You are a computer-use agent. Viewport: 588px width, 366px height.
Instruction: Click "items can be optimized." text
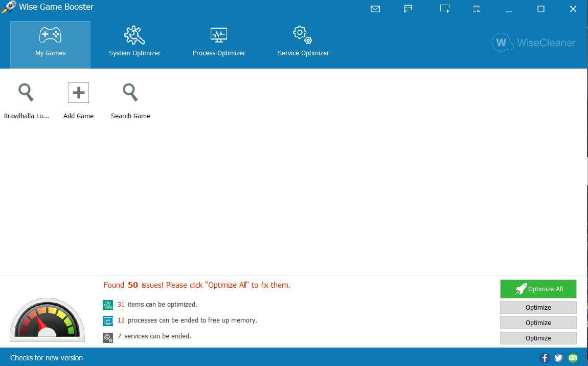(163, 305)
